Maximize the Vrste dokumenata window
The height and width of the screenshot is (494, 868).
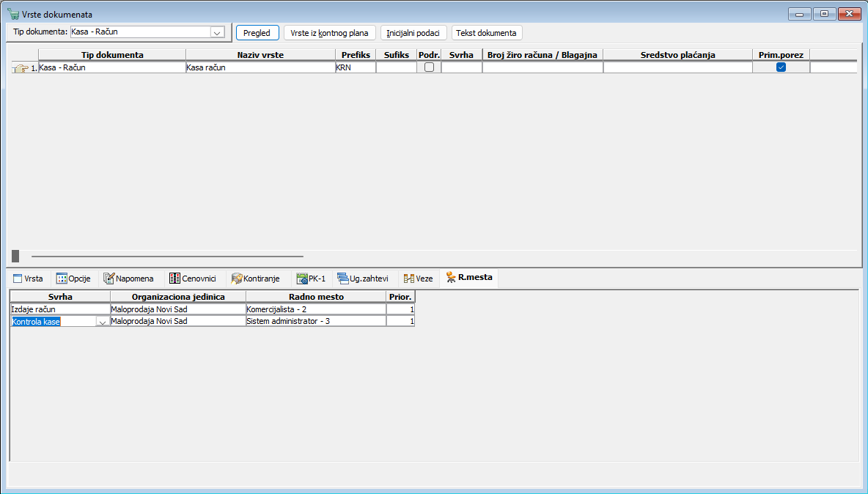[x=824, y=14]
